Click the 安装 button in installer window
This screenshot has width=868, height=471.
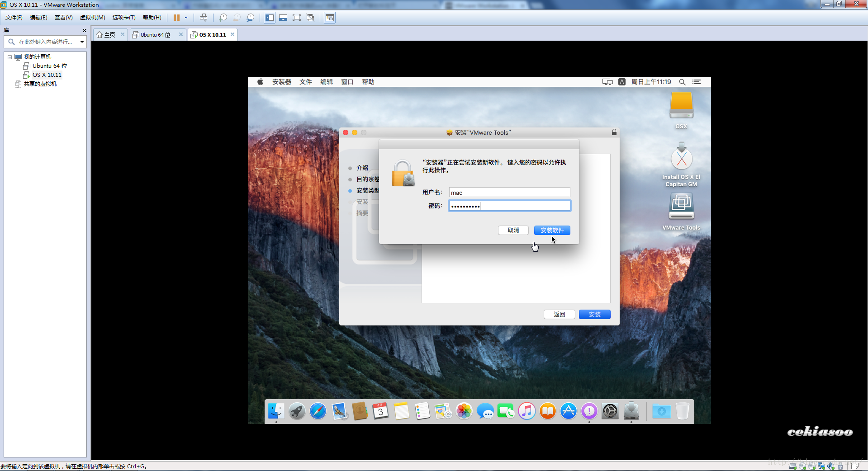point(594,315)
